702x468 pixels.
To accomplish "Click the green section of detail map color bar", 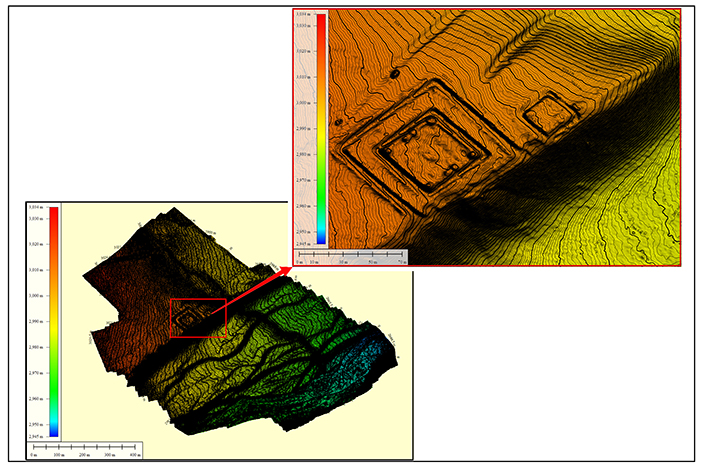I will [x=321, y=190].
